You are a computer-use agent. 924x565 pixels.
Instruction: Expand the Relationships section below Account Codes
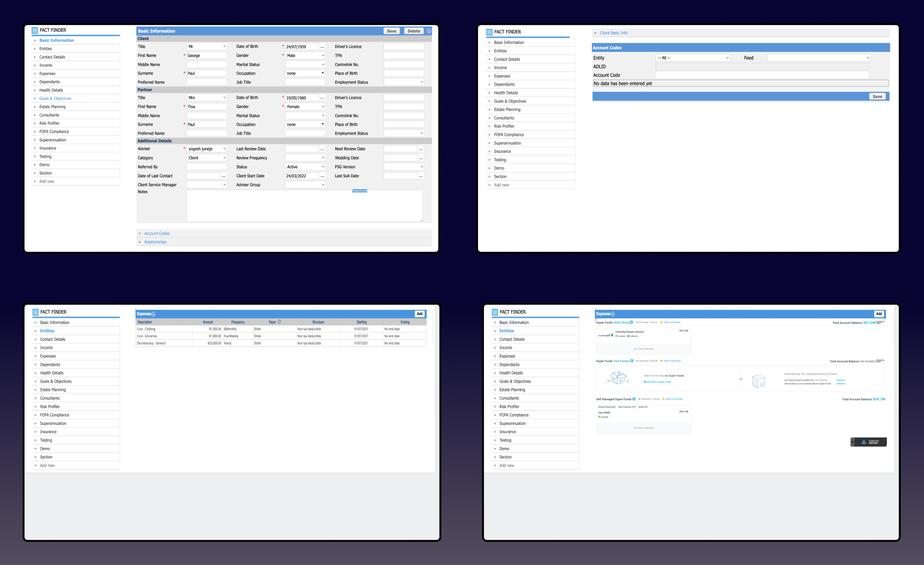(x=155, y=242)
